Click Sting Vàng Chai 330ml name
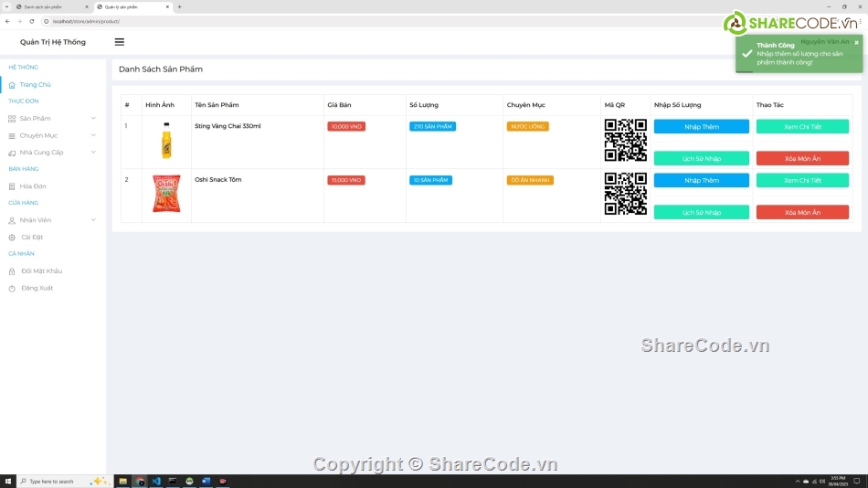Screen dimensions: 868x488 [228, 126]
